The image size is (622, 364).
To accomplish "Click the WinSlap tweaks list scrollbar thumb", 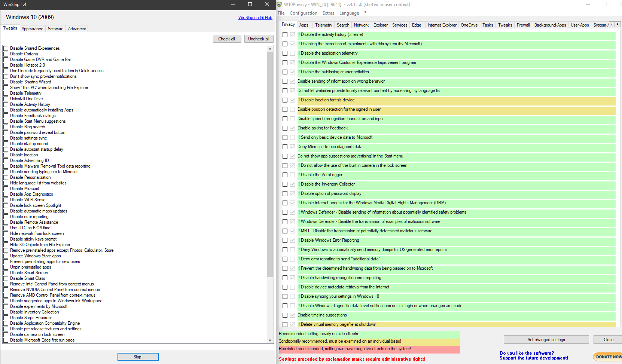I will coord(270,165).
